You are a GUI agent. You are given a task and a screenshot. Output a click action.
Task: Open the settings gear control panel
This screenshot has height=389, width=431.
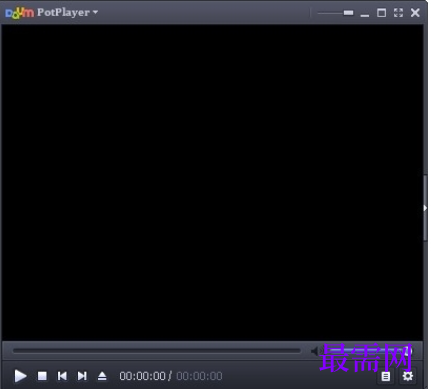408,376
